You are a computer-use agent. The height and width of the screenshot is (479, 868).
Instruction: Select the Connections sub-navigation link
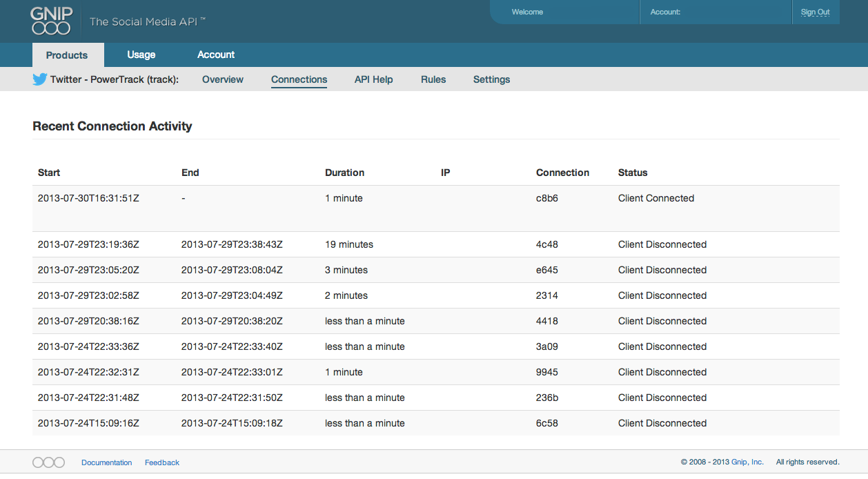299,80
